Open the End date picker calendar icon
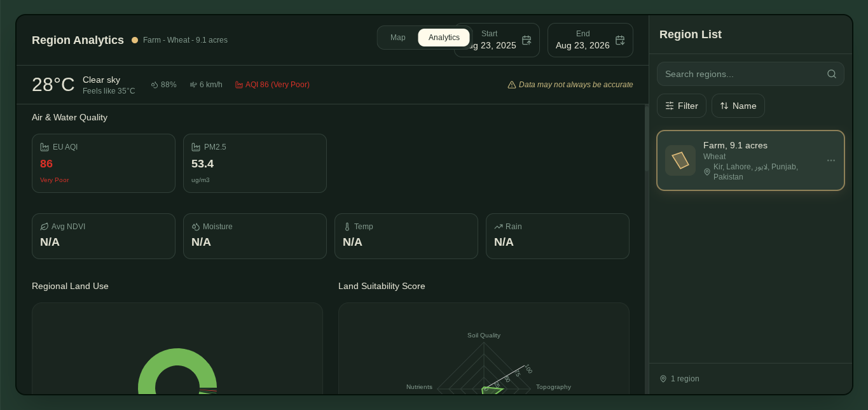Screen dimensions: 868x410 pos(620,40)
